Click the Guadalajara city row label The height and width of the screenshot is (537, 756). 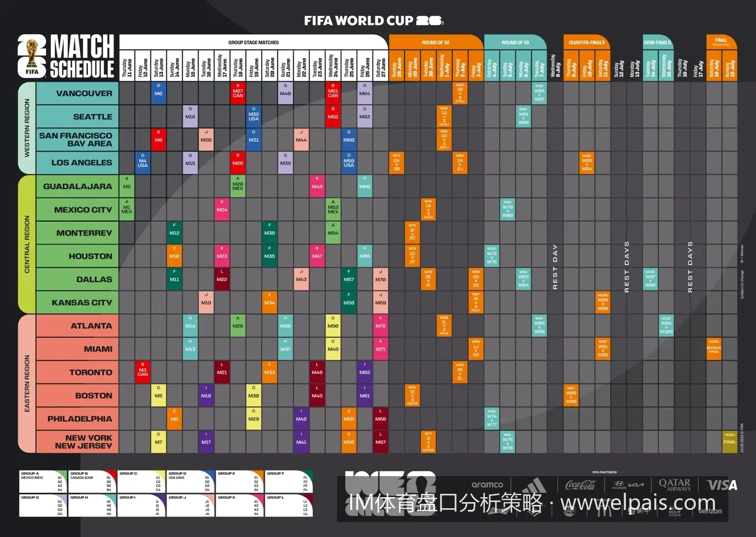(x=77, y=186)
